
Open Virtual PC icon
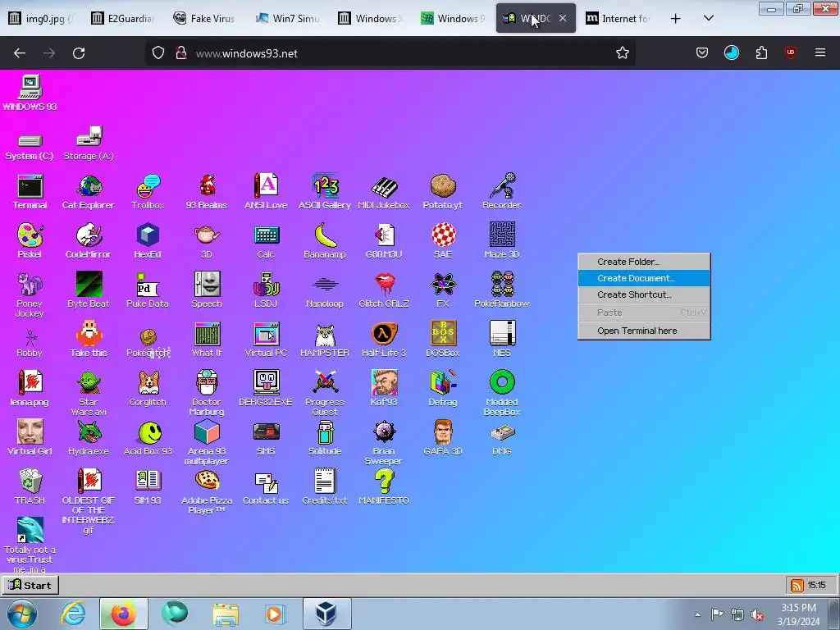pyautogui.click(x=266, y=339)
